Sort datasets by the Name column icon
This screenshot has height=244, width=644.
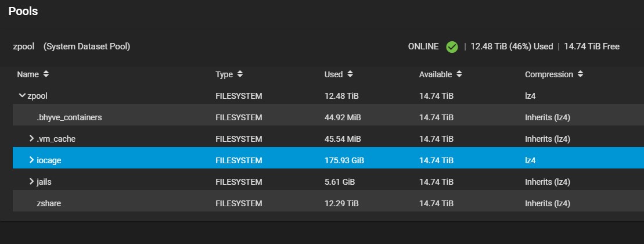tap(46, 74)
